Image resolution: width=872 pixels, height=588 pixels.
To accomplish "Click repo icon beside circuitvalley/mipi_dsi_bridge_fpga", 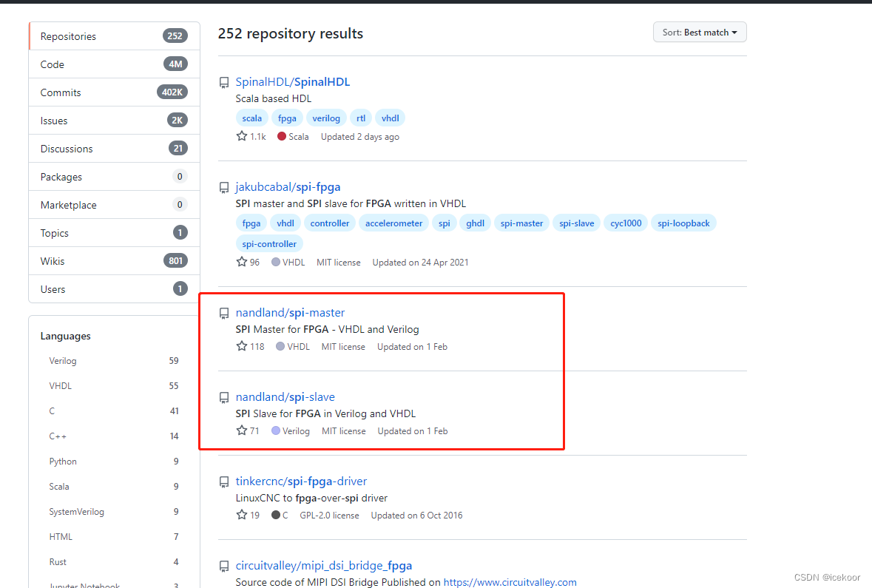I will [224, 567].
